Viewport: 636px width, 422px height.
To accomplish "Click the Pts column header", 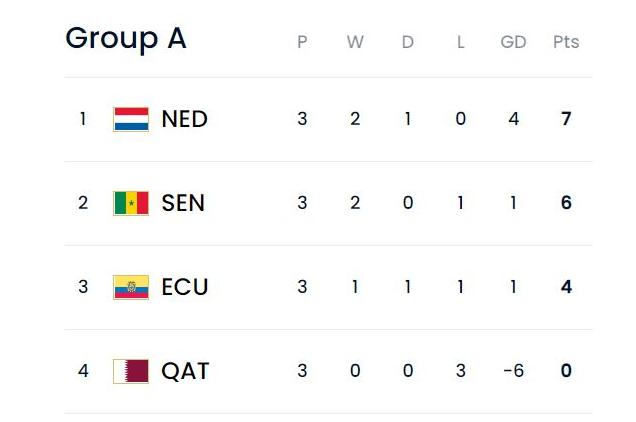I will 566,42.
